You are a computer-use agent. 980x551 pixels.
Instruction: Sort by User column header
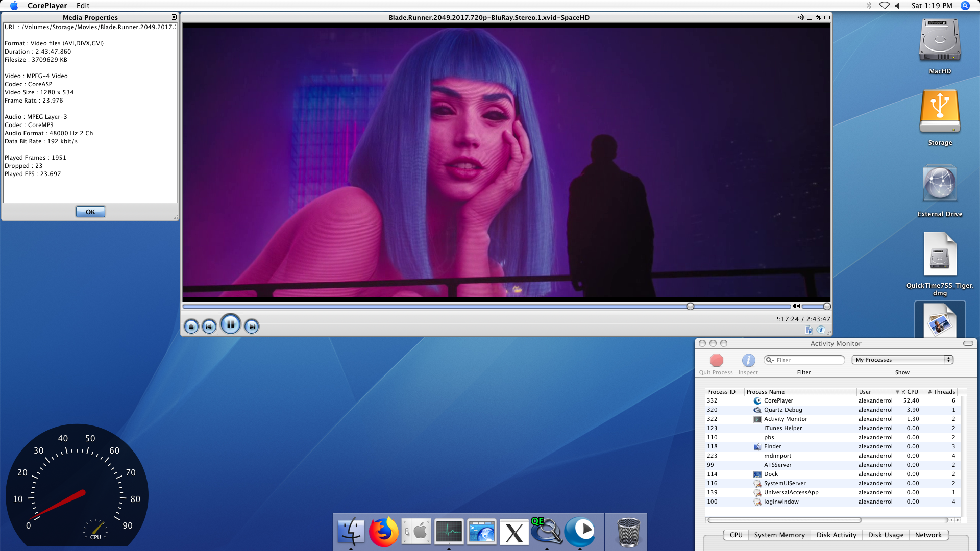click(875, 392)
